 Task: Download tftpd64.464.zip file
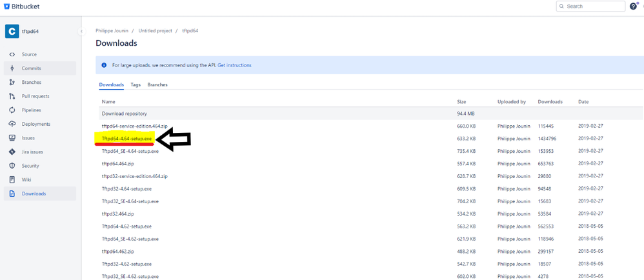[x=117, y=164]
